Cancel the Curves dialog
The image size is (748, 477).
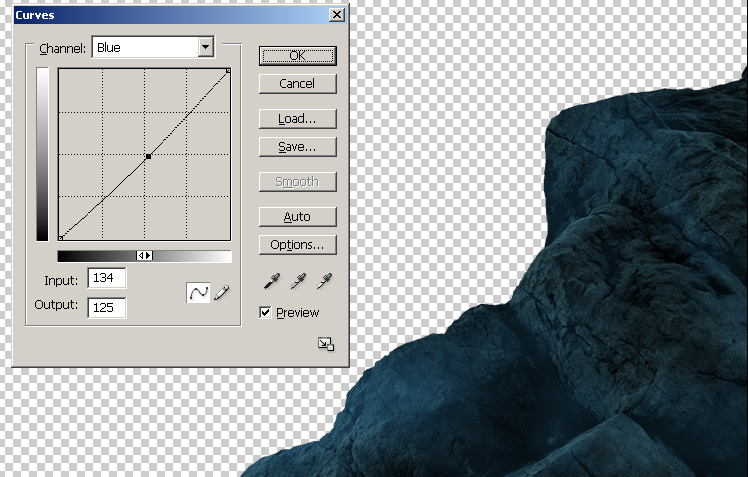298,83
